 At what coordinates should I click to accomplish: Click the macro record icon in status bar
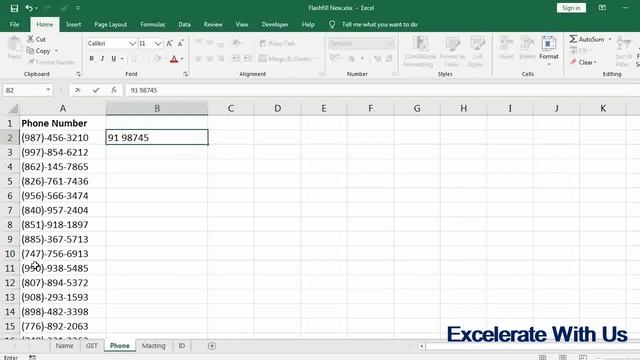pos(32,357)
